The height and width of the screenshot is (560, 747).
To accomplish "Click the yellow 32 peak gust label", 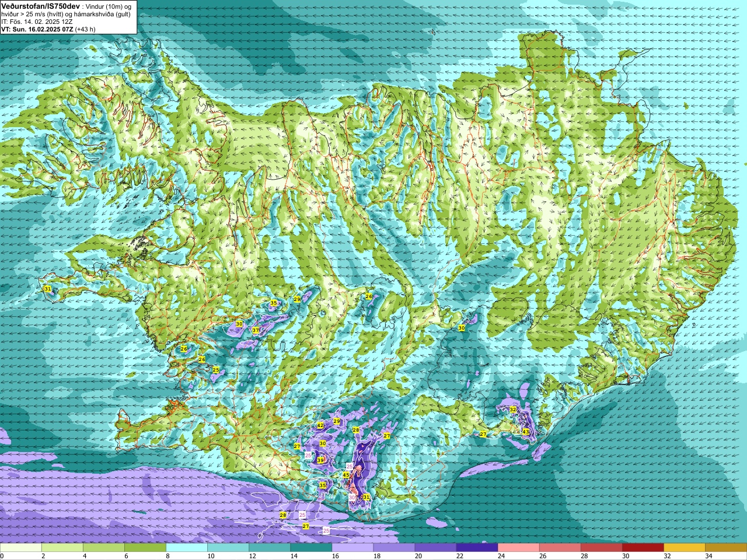I will pyautogui.click(x=513, y=409).
